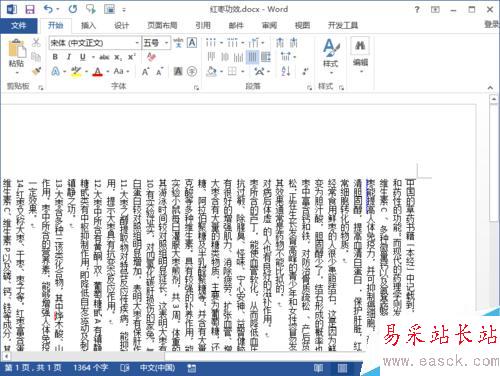Open the 宋体 font name dropdown
The image size is (500, 376).
coord(137,43)
